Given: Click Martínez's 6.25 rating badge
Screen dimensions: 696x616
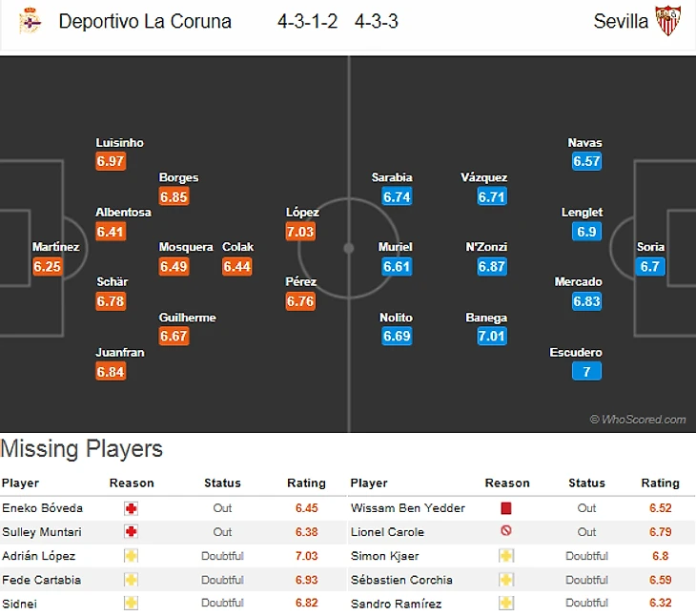Looking at the screenshot, I should [x=47, y=267].
